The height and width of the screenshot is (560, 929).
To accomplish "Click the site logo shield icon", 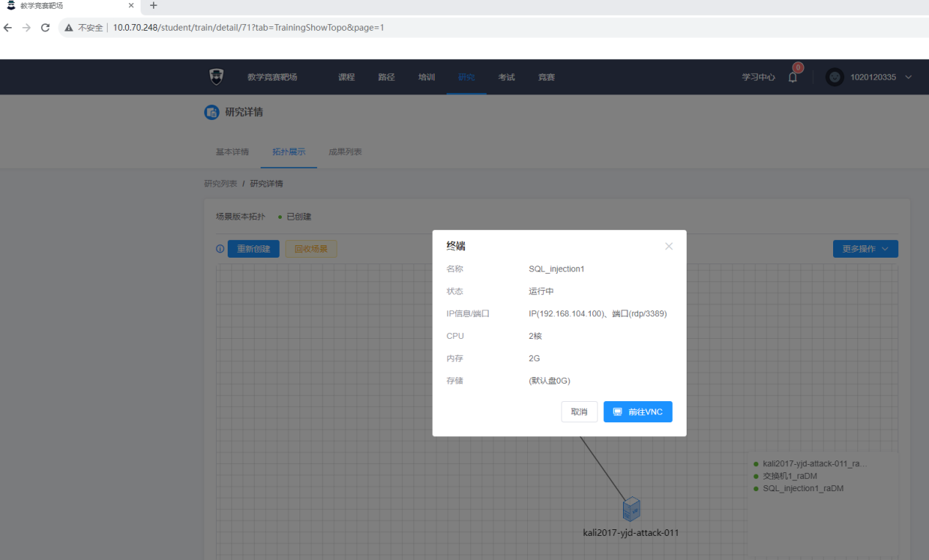I will 216,77.
